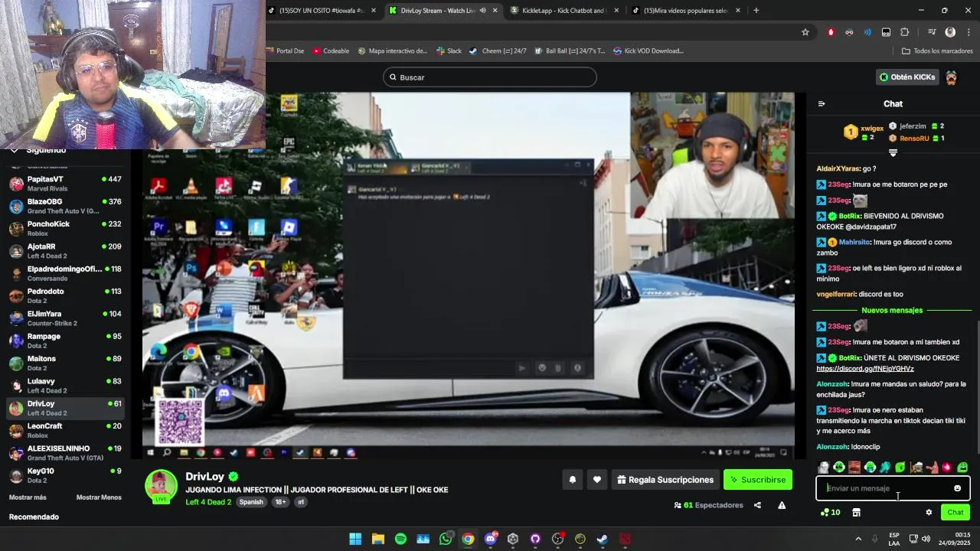This screenshot has width=980, height=551.
Task: Expand the chat leaderboard chevron
Action: click(893, 153)
